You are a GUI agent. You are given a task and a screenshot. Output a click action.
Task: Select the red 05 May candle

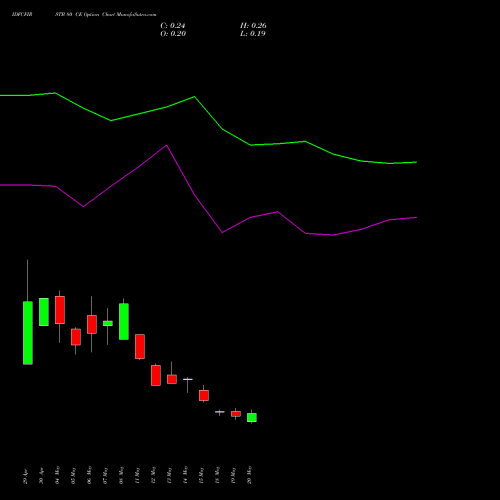point(76,337)
